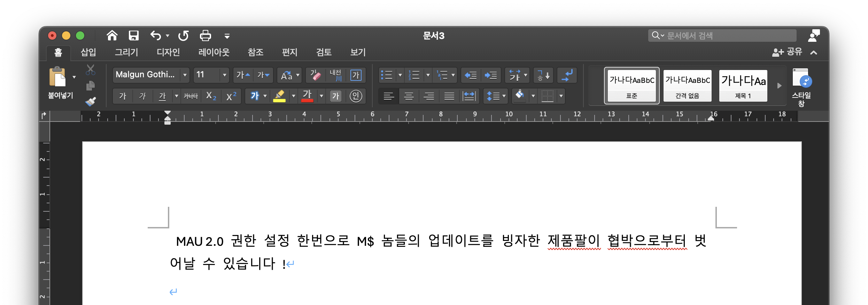Open the font name dropdown arrow

click(x=185, y=75)
